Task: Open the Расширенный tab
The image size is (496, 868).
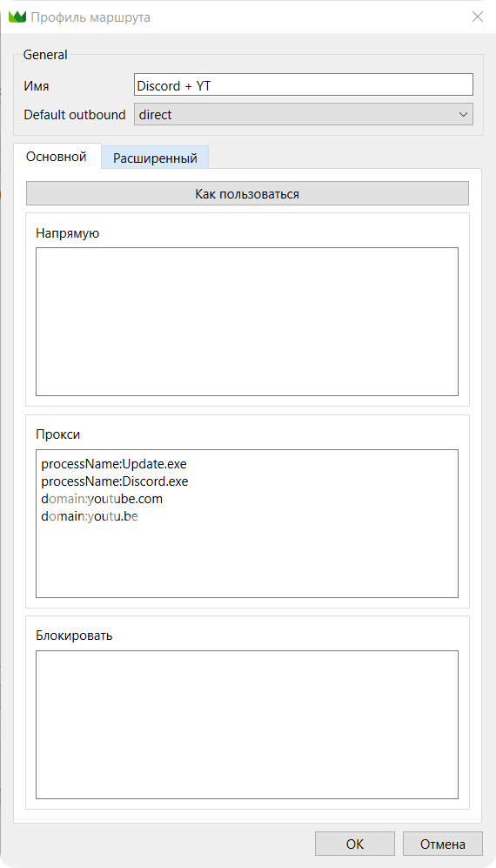Action: [155, 158]
